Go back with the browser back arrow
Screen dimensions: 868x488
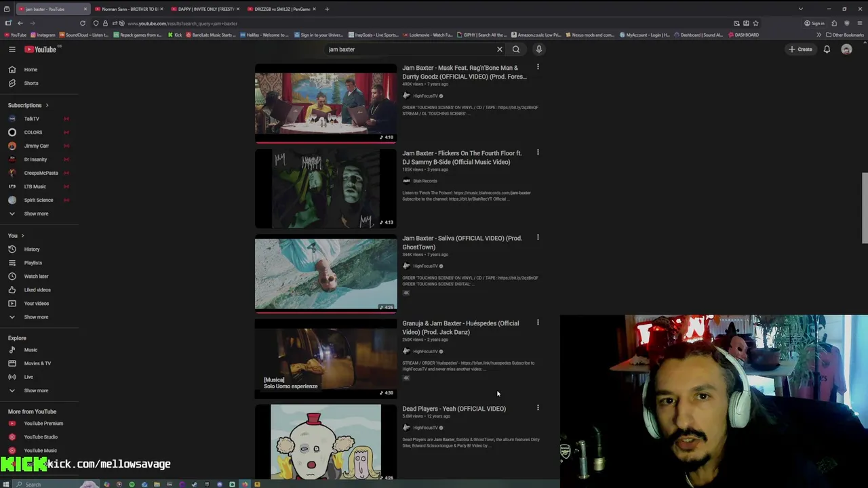point(20,23)
